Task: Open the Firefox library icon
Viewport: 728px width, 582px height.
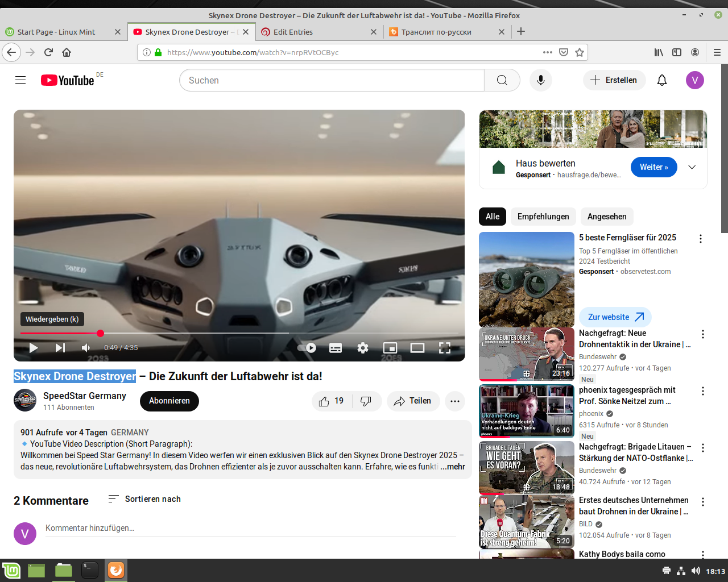Action: [659, 52]
